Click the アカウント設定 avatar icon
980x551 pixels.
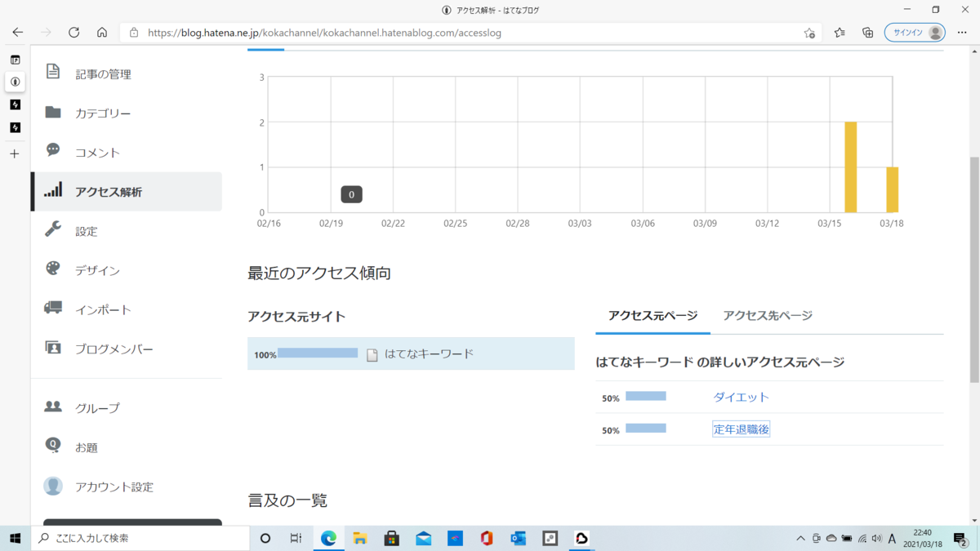(x=53, y=486)
